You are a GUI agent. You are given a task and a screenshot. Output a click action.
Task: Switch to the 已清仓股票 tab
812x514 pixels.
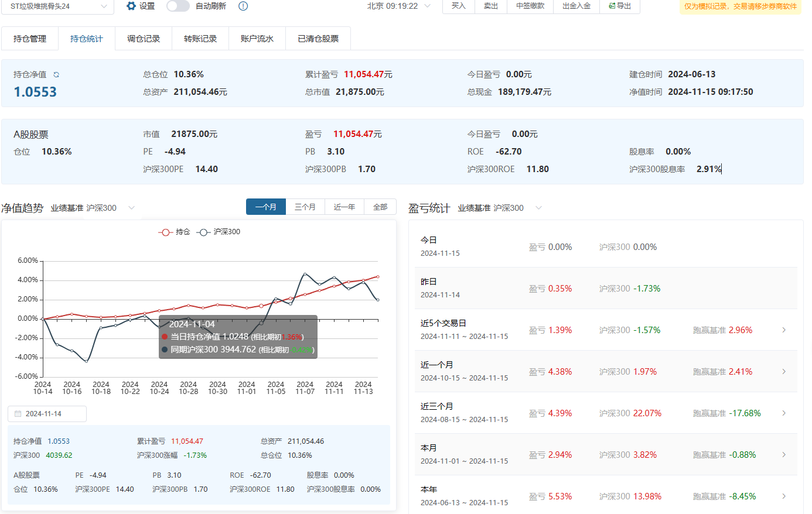[x=318, y=39]
